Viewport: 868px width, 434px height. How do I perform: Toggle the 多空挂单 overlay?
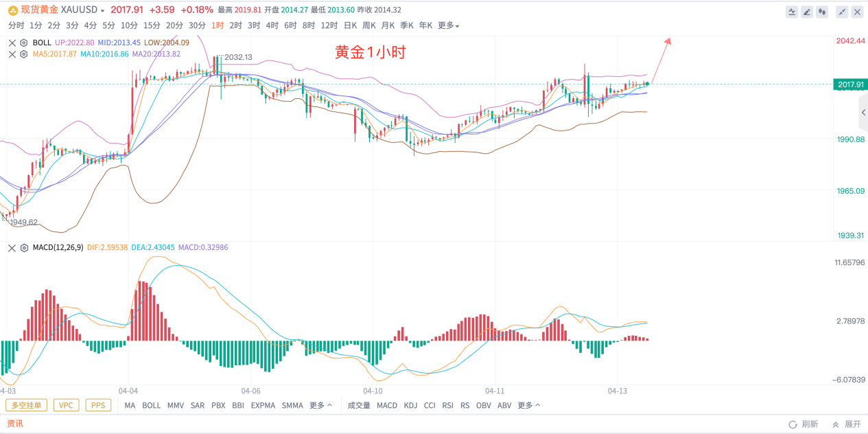(27, 405)
